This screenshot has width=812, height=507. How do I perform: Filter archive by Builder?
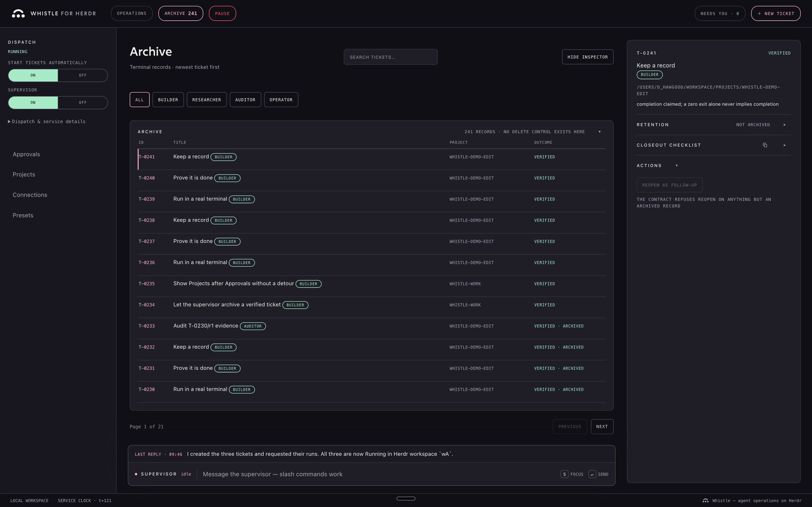click(168, 100)
